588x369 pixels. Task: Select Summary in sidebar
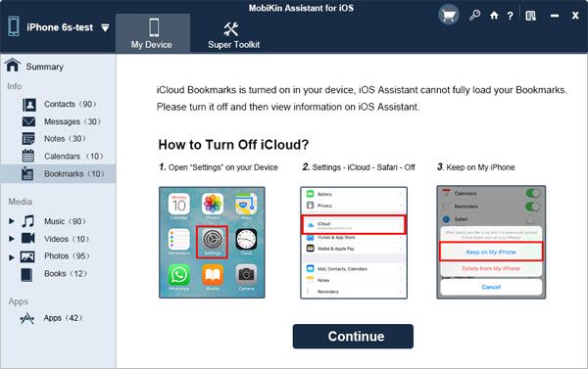pyautogui.click(x=45, y=67)
